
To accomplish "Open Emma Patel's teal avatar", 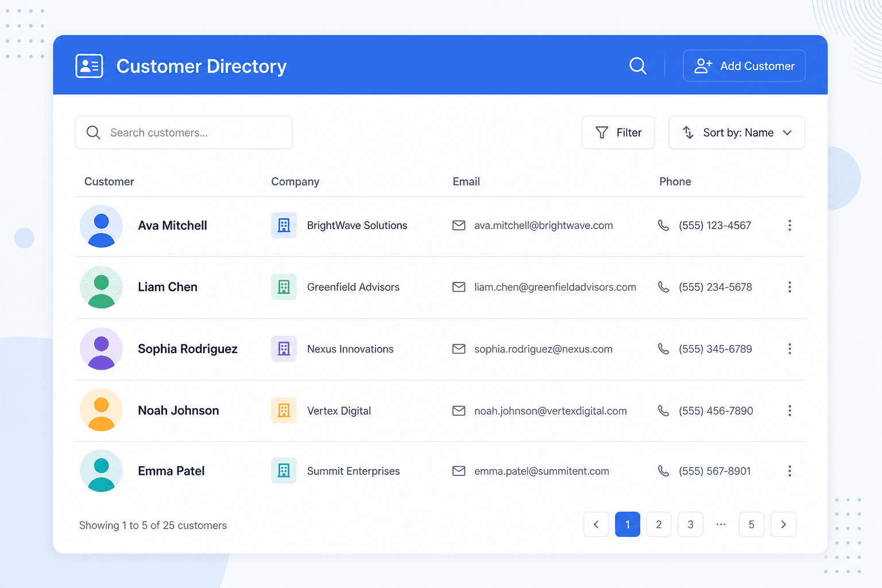I will coord(101,471).
